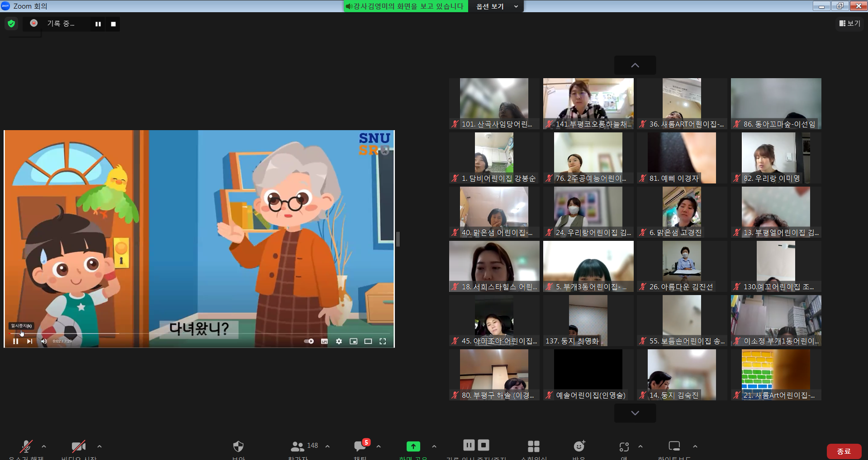Select participant 예솔어린이집(인영술) black thumbnail

588,375
